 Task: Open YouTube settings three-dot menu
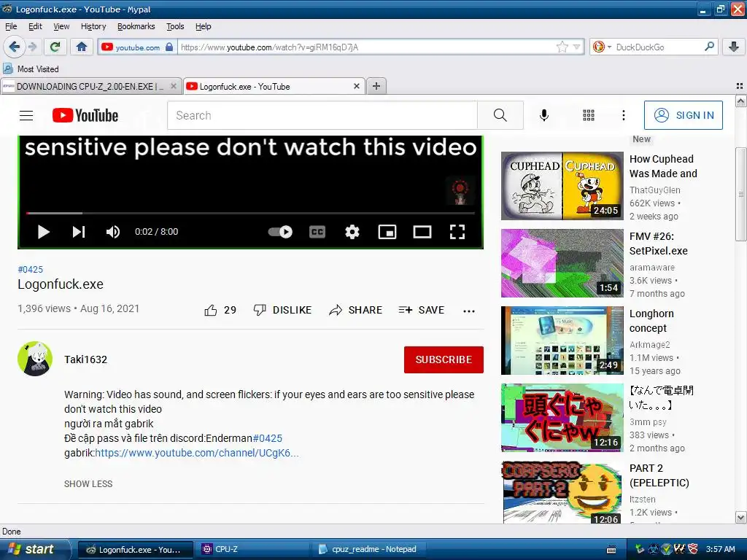coord(623,115)
